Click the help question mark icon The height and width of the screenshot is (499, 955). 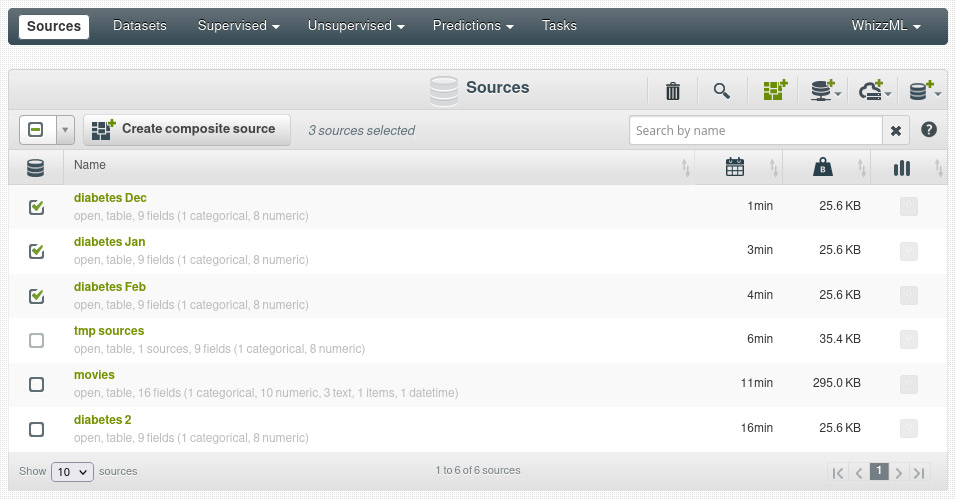click(x=928, y=130)
